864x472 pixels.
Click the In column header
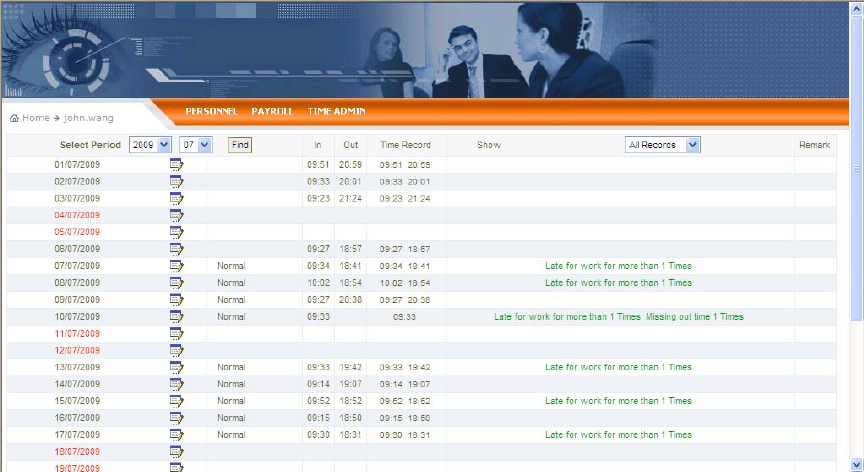(x=318, y=145)
